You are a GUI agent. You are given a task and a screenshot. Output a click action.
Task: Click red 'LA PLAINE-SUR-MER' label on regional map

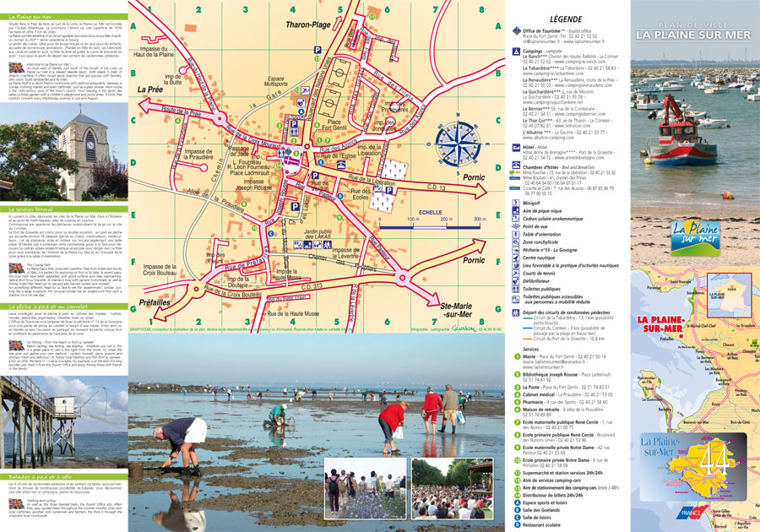tap(660, 324)
